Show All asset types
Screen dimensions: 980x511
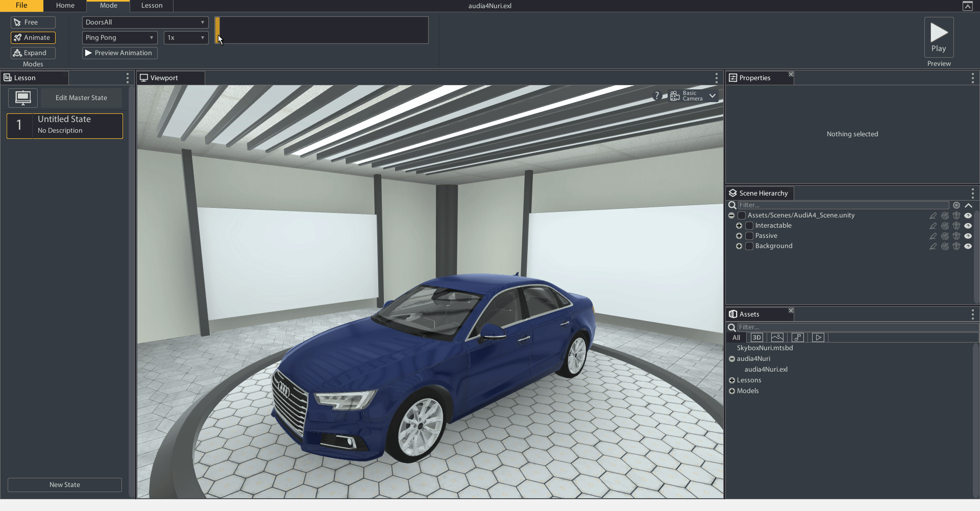click(x=736, y=338)
